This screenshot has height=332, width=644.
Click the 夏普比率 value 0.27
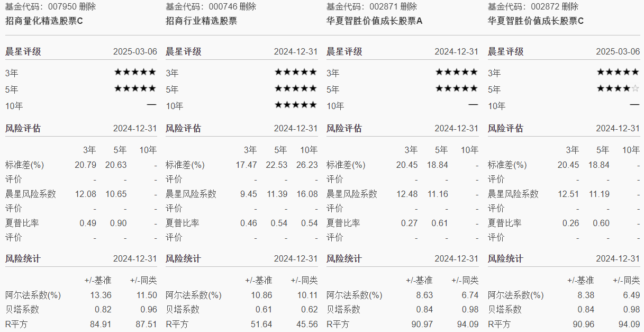tap(409, 223)
